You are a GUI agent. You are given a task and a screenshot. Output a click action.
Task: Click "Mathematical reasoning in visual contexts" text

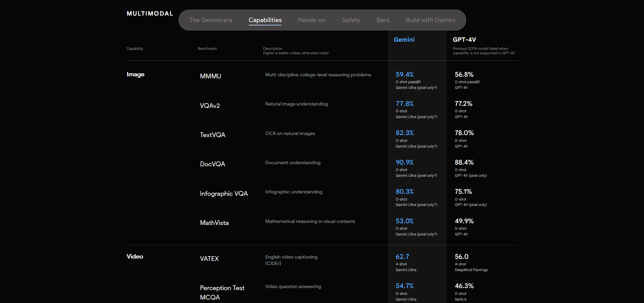310,221
